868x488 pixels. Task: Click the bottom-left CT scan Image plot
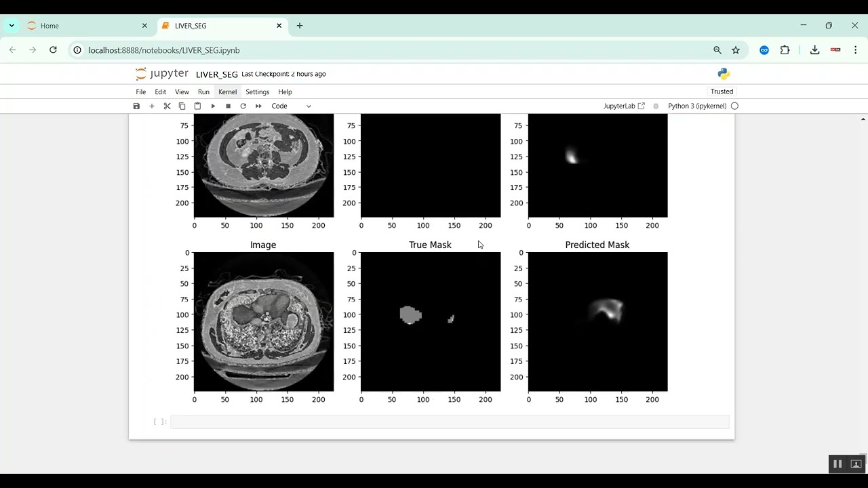[x=264, y=322]
